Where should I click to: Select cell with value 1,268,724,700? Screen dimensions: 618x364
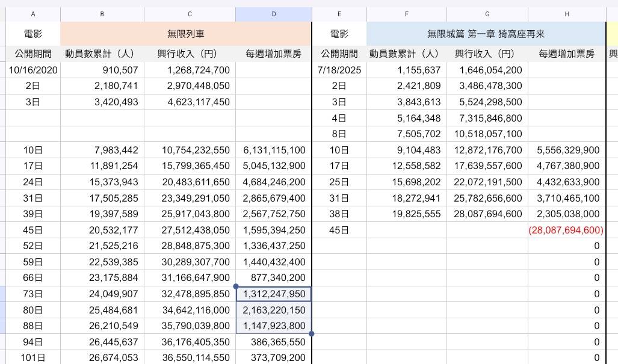pos(190,70)
